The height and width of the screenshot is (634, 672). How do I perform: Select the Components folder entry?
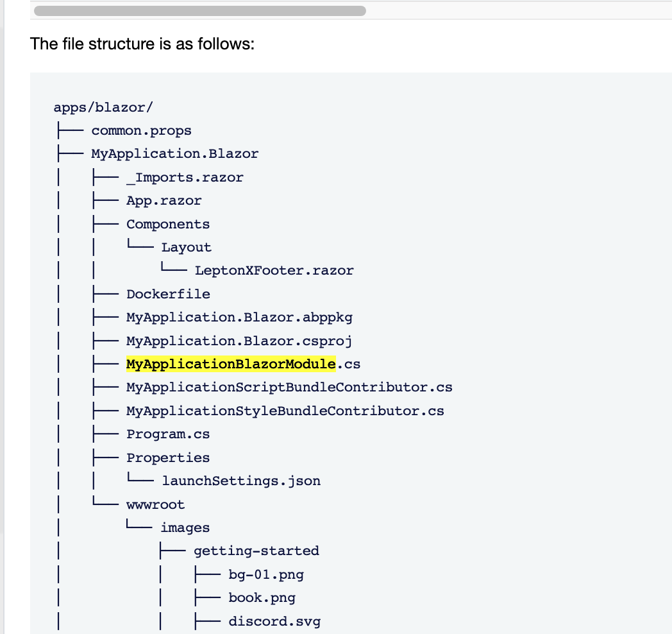[168, 225]
